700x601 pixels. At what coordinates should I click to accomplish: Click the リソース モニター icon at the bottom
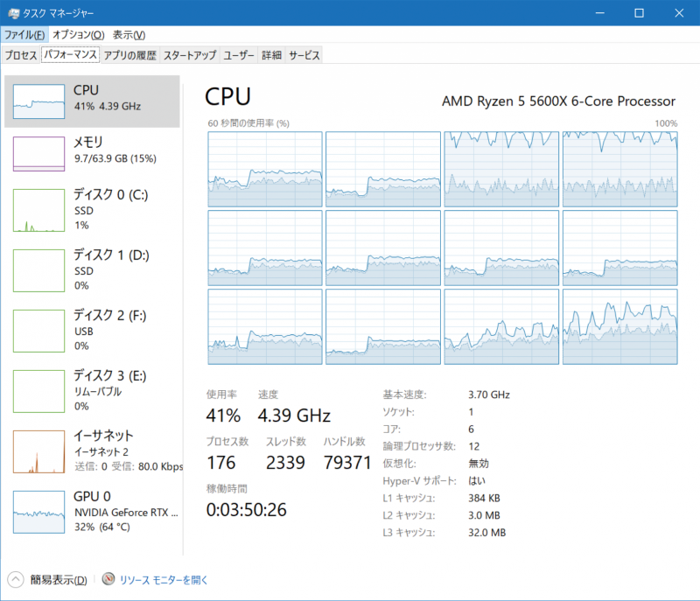pyautogui.click(x=108, y=579)
